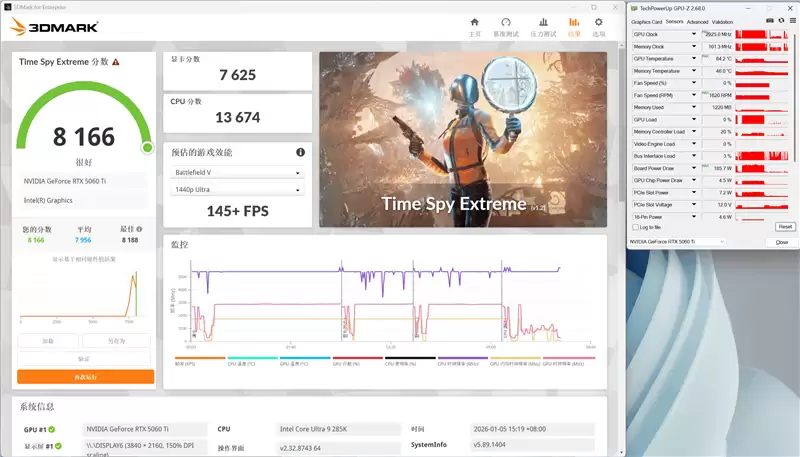The height and width of the screenshot is (457, 800).
Task: Open GPU Load sensor dropdown arrow
Action: (x=694, y=119)
